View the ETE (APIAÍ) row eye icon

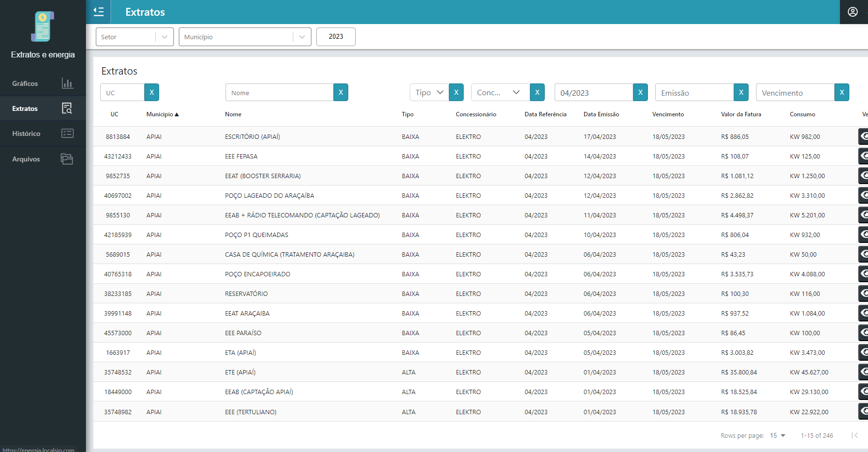[863, 372]
